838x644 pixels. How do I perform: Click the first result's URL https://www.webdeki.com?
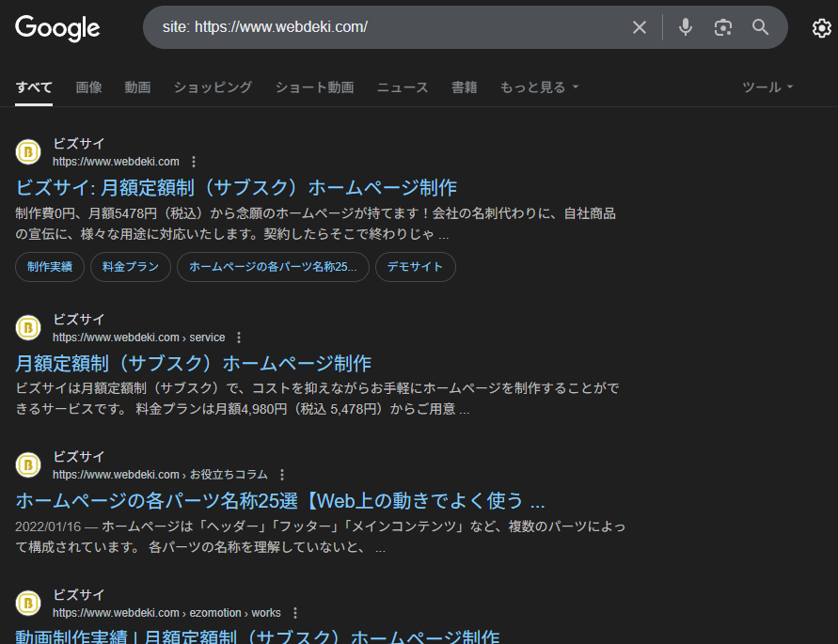point(116,162)
